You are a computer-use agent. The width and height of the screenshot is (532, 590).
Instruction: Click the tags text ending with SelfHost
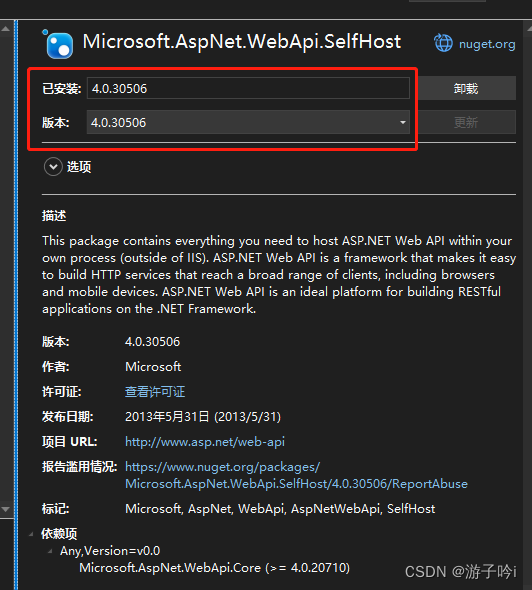point(280,509)
